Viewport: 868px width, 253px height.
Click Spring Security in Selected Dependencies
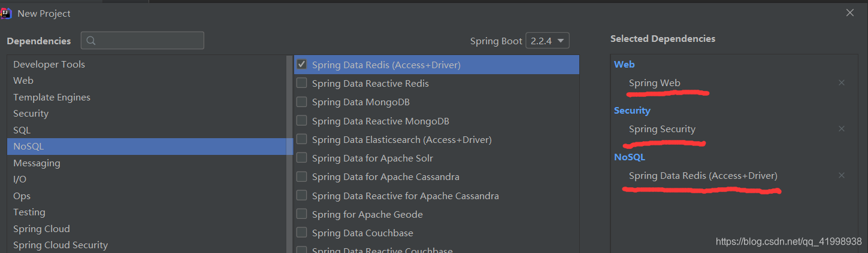(x=662, y=129)
